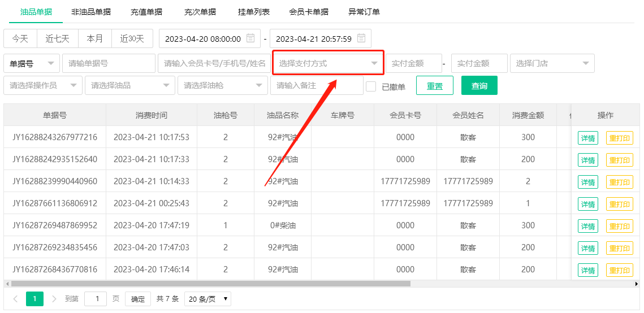This screenshot has height=313, width=644.
Task: Select the 今天 quick date button
Action: [x=20, y=38]
